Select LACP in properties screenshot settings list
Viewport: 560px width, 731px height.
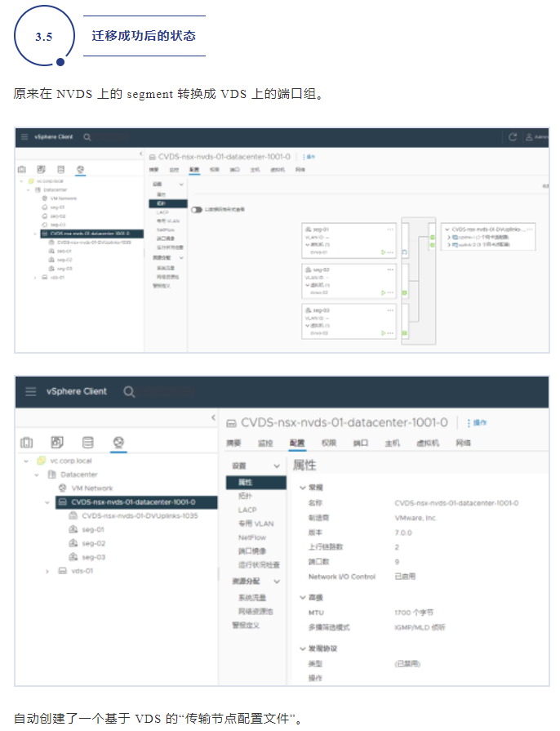pos(247,510)
